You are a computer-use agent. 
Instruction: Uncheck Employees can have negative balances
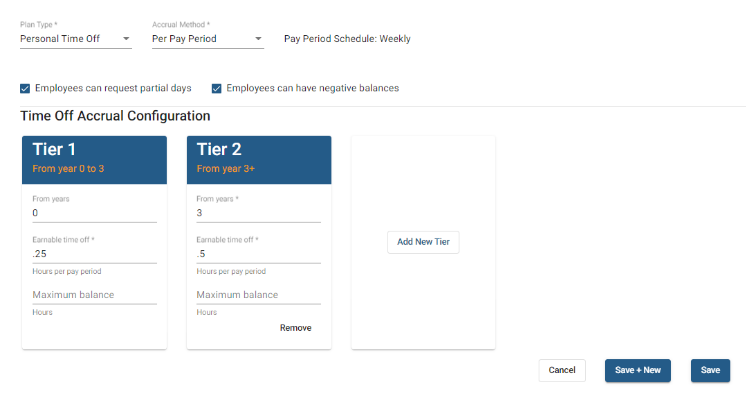[217, 88]
